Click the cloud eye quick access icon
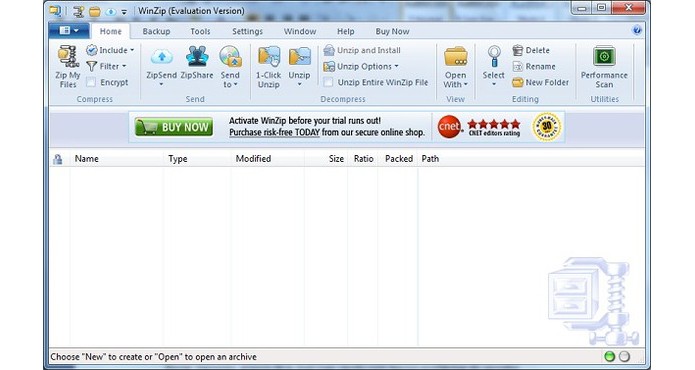Image resolution: width=695 pixels, height=370 pixels. click(x=110, y=12)
